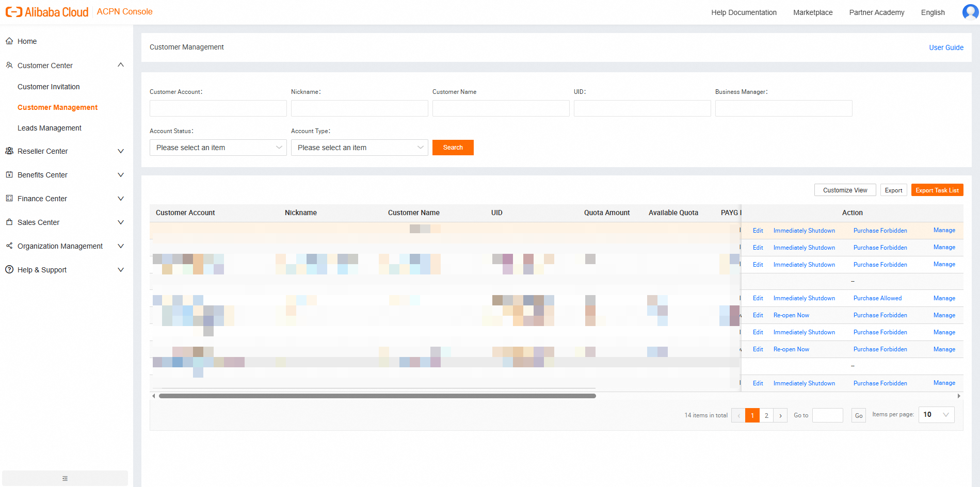Expand the Reseller Center section
980x487 pixels.
[121, 151]
